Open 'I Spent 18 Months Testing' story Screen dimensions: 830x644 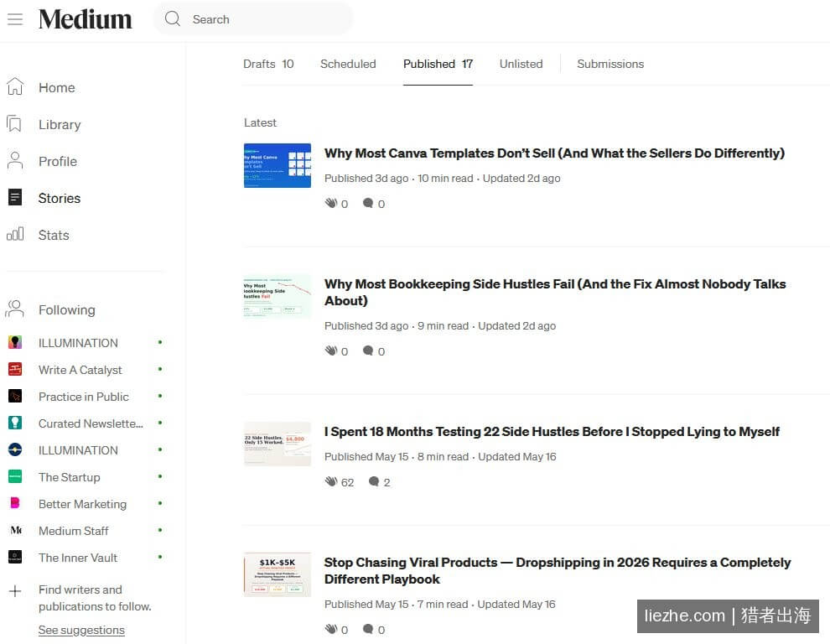552,432
